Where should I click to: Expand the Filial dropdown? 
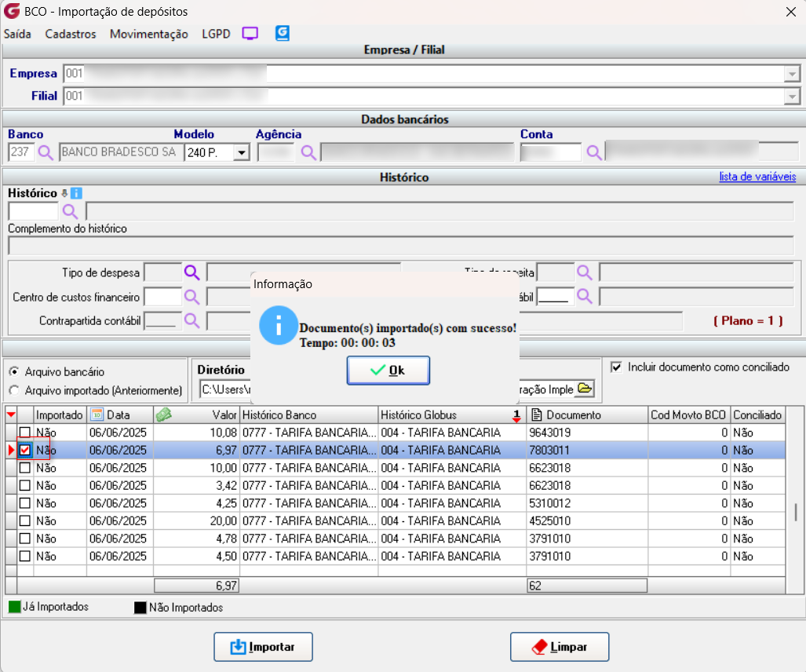[x=792, y=96]
